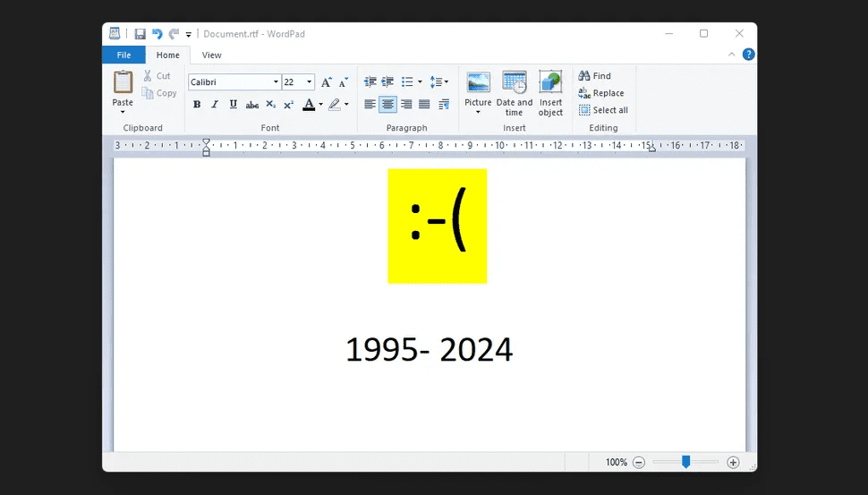
Task: Open the font size 22 dropdown
Action: [310, 81]
